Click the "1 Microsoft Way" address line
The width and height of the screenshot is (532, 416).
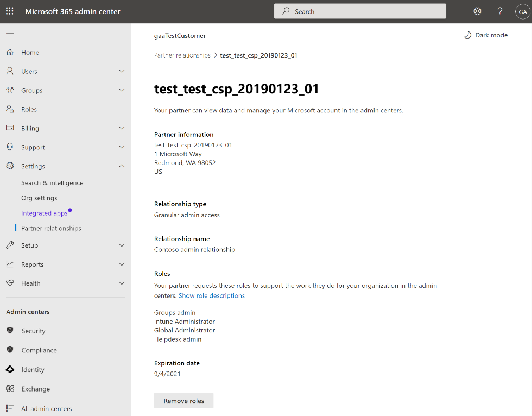click(178, 154)
